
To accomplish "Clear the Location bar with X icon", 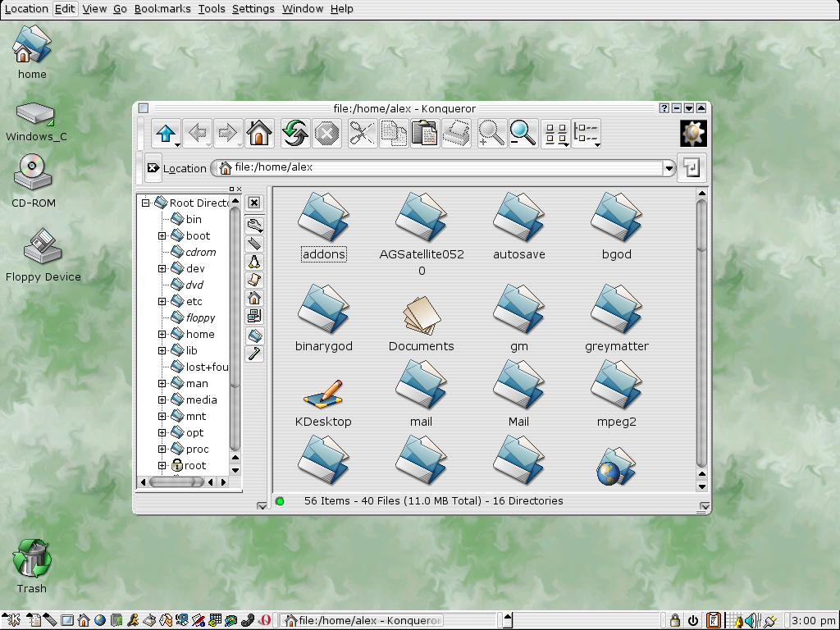I will click(153, 168).
